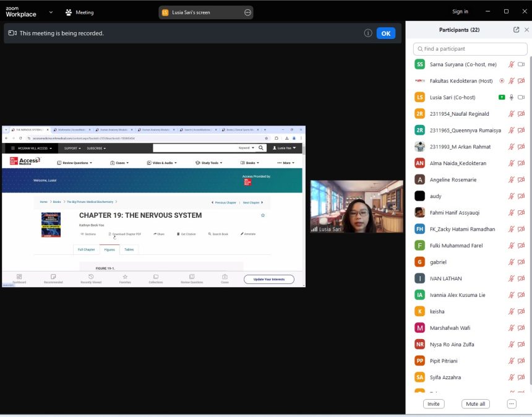The image size is (532, 417).
Task: Click the Get Citation tool
Action: (186, 234)
